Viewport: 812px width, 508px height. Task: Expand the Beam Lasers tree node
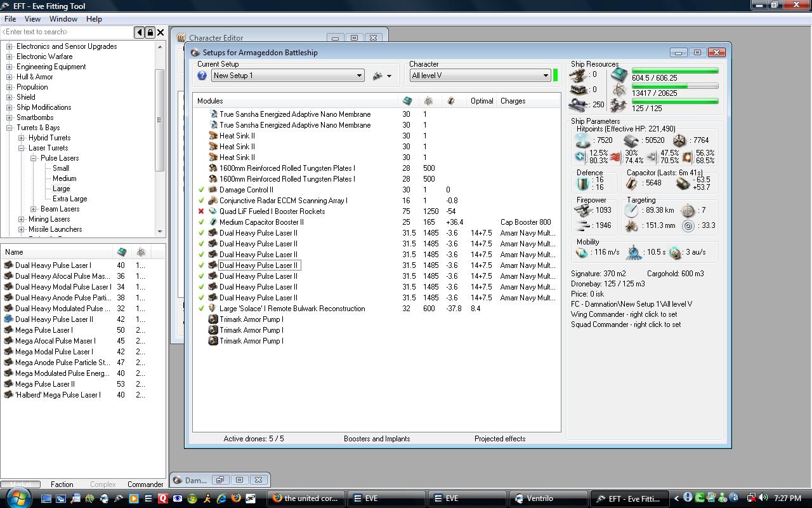click(34, 209)
